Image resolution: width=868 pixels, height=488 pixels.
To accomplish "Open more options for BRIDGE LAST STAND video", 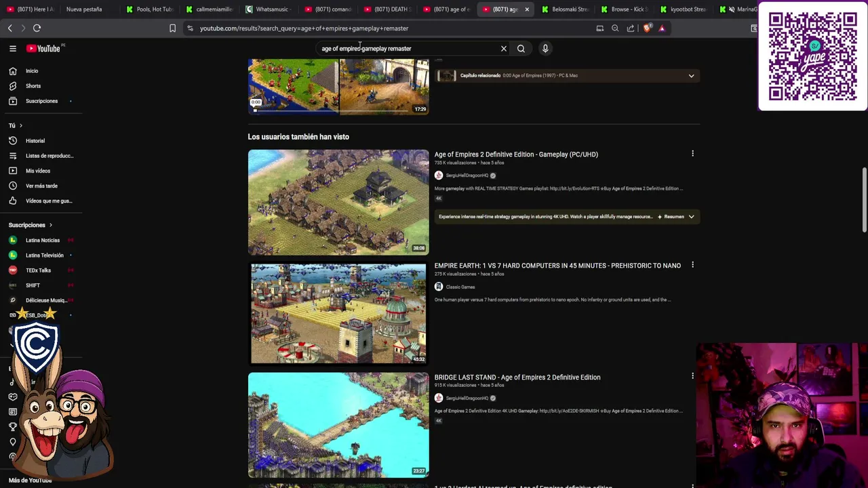I will 692,376.
